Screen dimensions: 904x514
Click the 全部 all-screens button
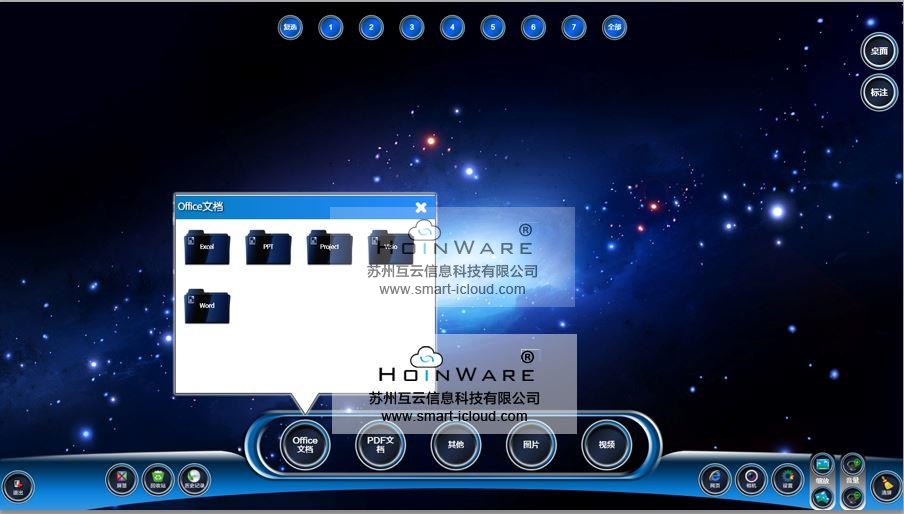click(x=614, y=27)
